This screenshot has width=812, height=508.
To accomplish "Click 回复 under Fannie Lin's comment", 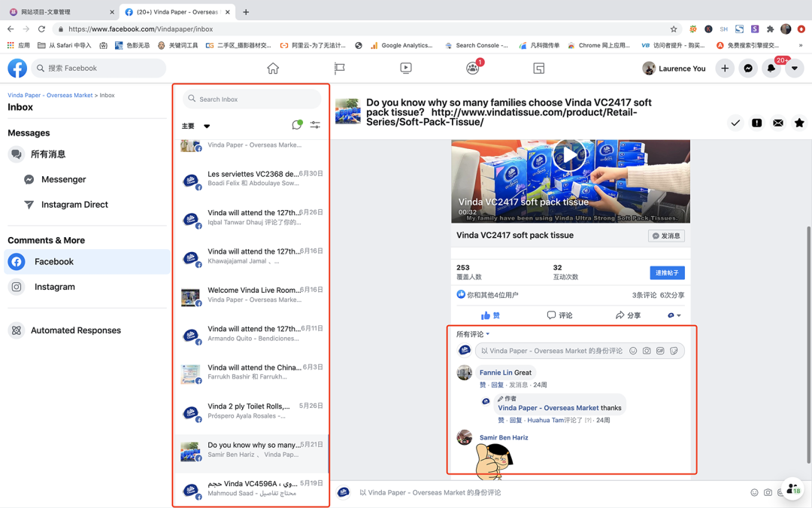I will tap(497, 385).
